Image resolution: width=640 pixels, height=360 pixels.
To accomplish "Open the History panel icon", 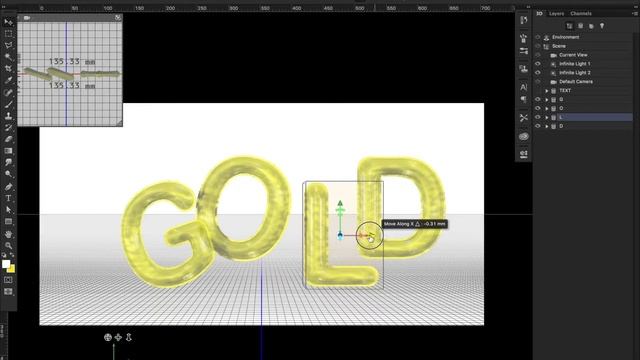I will (x=524, y=20).
